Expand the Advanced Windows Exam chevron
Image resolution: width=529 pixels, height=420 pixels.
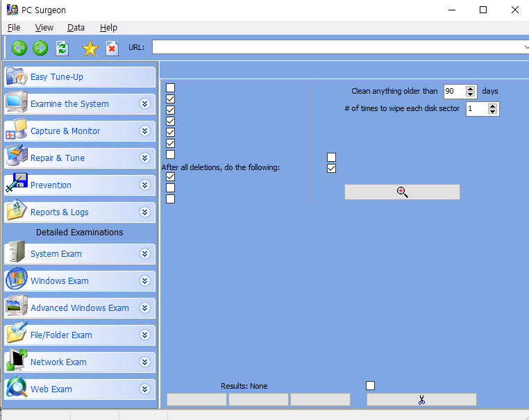pyautogui.click(x=144, y=308)
